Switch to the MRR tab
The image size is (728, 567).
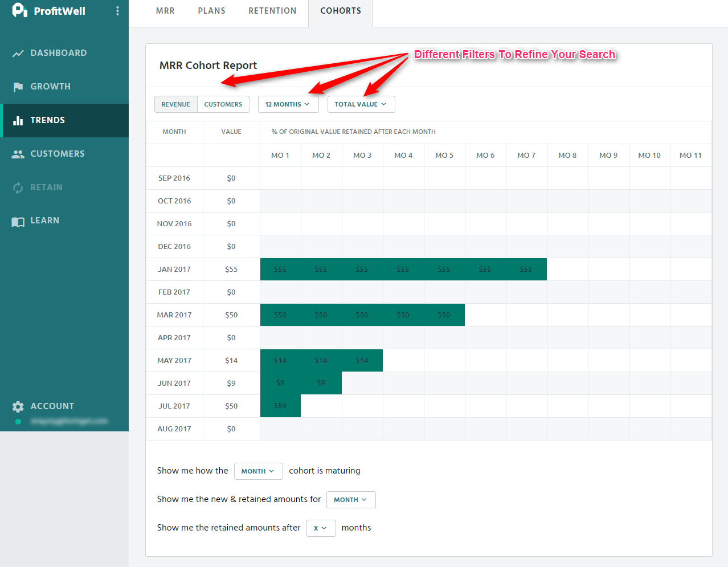coord(165,11)
